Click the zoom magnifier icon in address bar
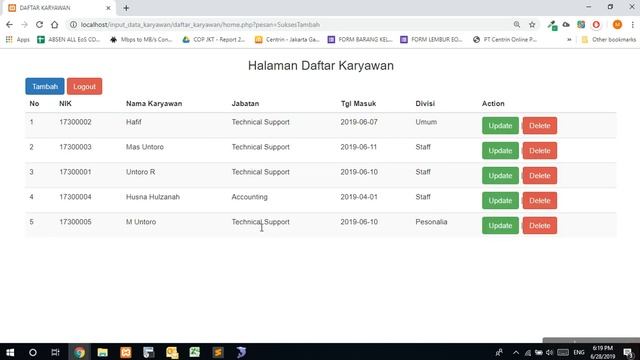640x360 pixels. click(x=517, y=24)
